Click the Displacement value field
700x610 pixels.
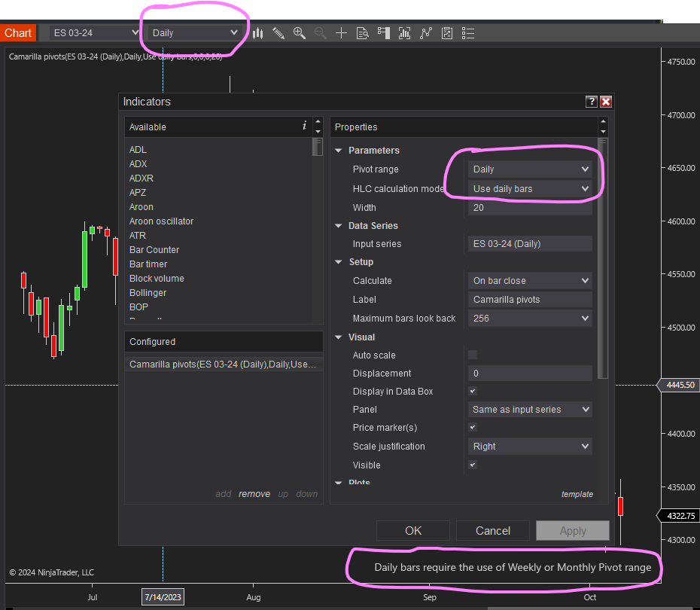531,374
